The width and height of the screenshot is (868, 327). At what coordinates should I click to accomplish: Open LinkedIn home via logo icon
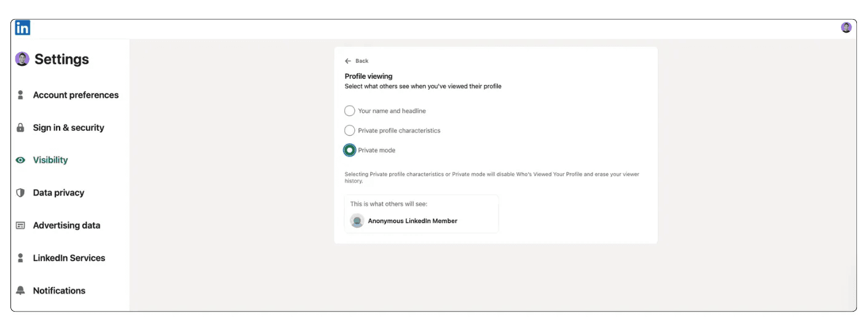point(23,28)
